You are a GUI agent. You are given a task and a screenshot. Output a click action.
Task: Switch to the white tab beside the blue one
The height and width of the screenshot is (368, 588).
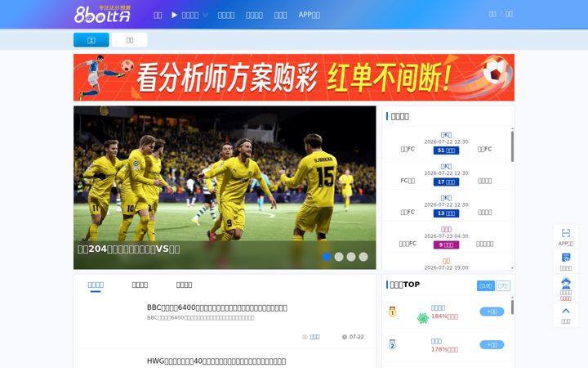[x=129, y=40]
